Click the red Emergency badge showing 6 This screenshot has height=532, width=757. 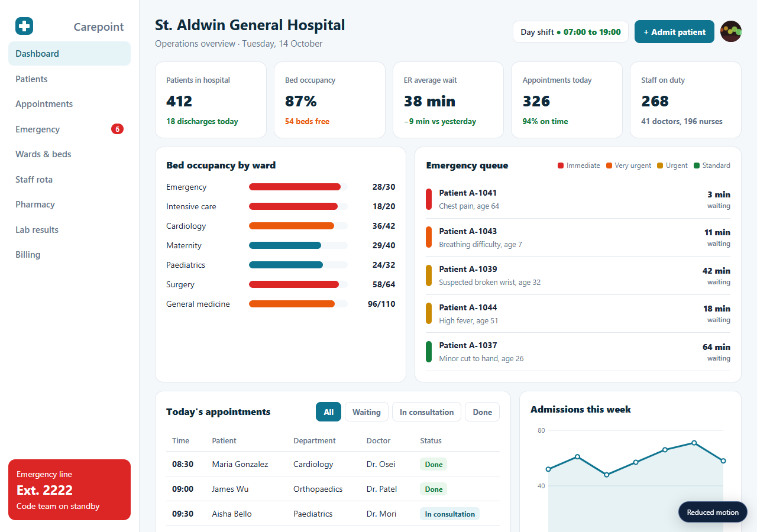(x=117, y=129)
